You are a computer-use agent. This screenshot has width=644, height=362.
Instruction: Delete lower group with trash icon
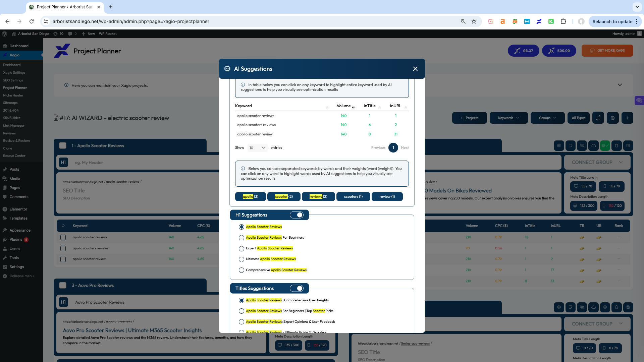(616, 307)
